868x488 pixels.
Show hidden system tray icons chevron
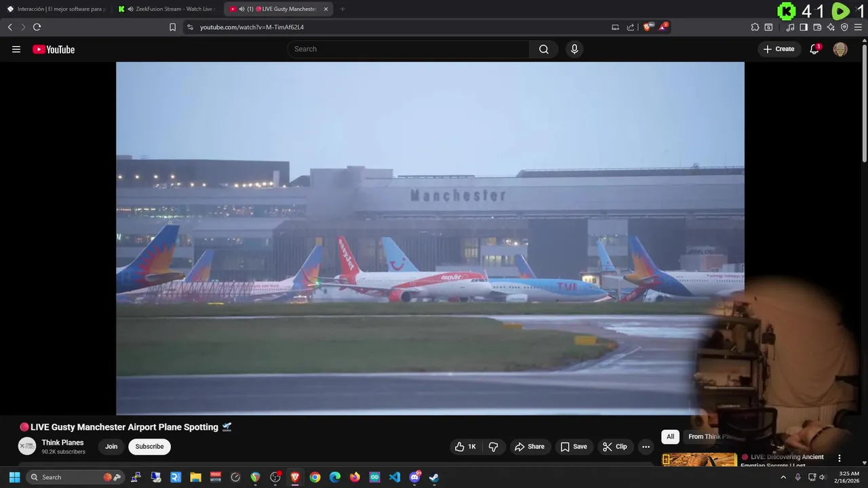pyautogui.click(x=783, y=477)
